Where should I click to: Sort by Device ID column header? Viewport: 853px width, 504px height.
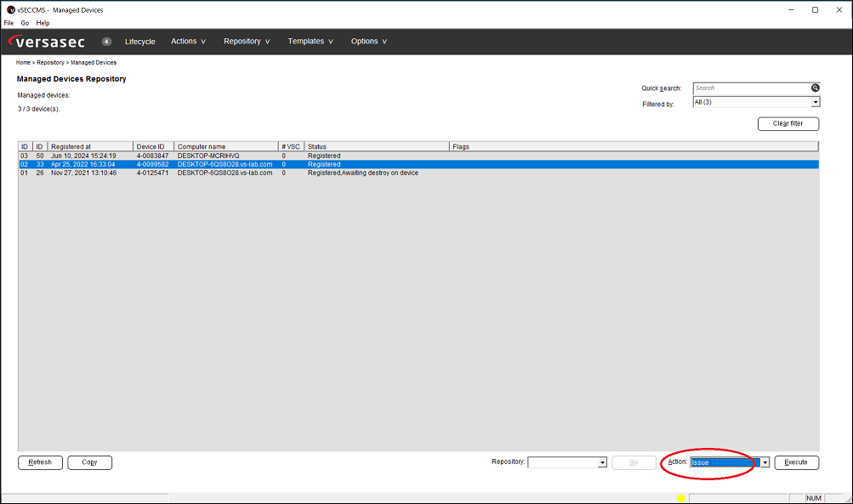tap(153, 146)
